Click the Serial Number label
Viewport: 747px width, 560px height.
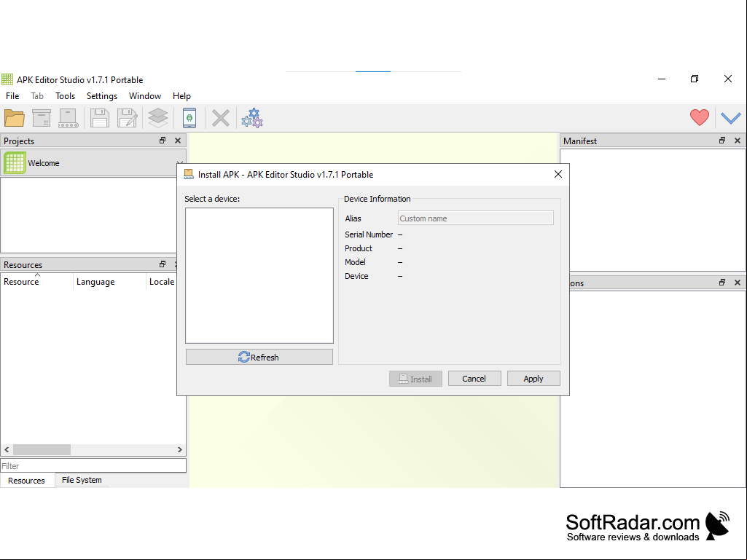pos(369,234)
